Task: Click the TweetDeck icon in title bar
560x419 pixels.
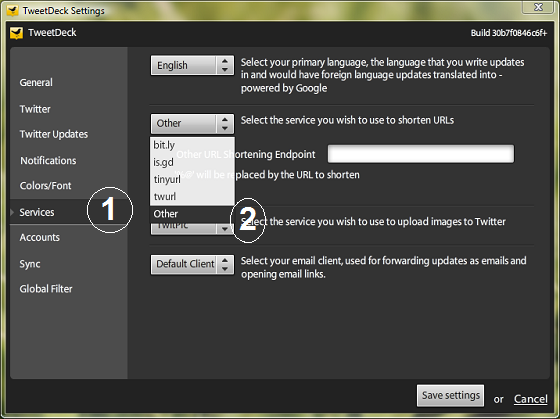Action: coord(13,10)
